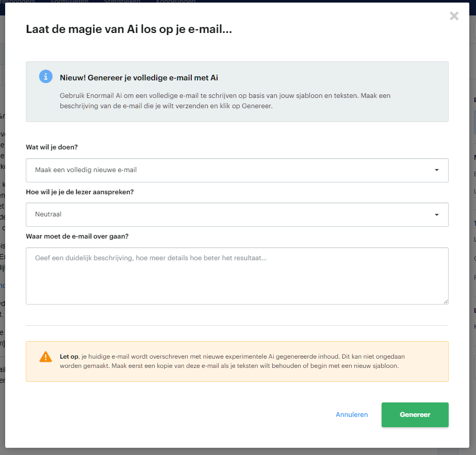The width and height of the screenshot is (476, 455).
Task: Click the blue info icon in the notice
Action: click(46, 76)
